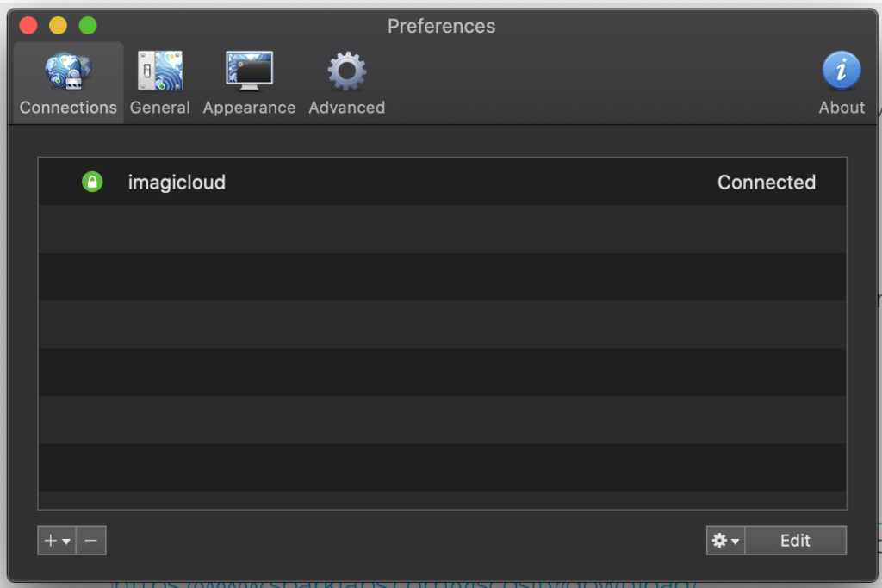The height and width of the screenshot is (588, 882).
Task: Remove connection with the minus button
Action: pyautogui.click(x=91, y=540)
